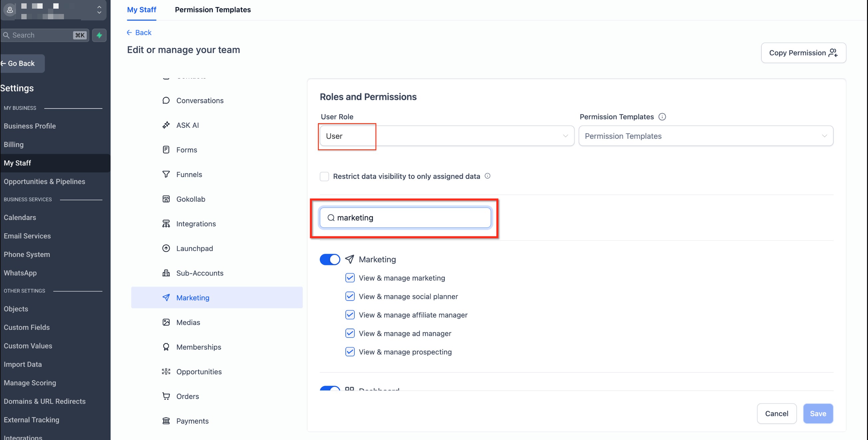Click the Save button
The image size is (868, 440).
click(818, 413)
